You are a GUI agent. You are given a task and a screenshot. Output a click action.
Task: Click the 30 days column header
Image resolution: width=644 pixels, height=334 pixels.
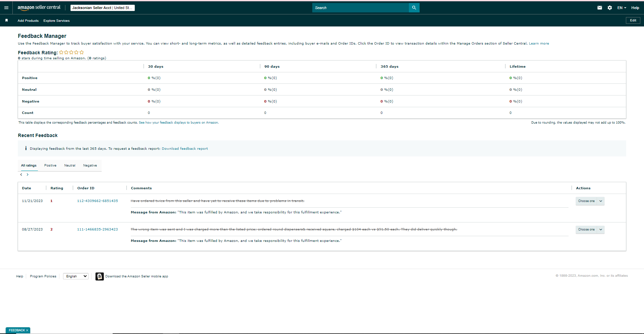156,67
